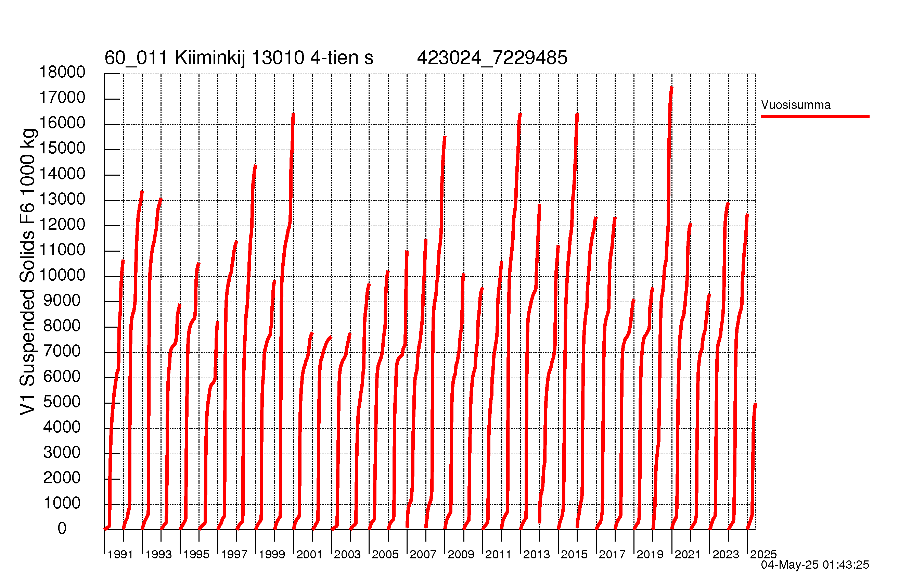This screenshot has height=582, width=924.
Task: Click the x-axis year label '2001'
Action: coord(309,555)
